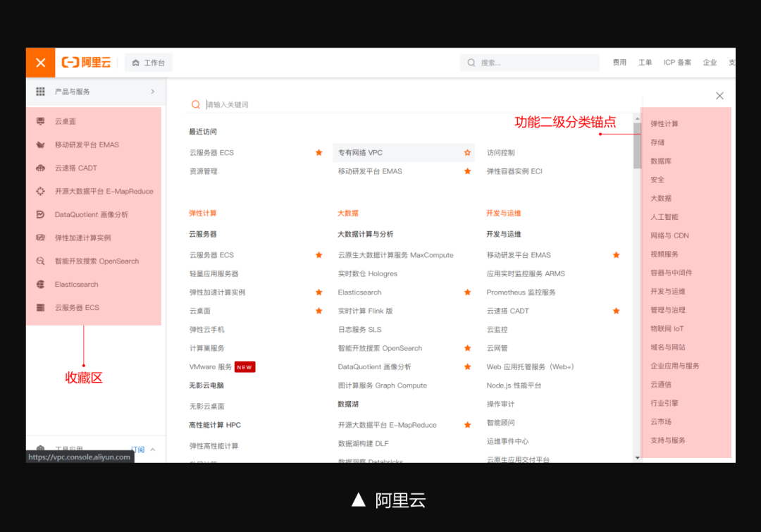The image size is (761, 532).
Task: Jump to 物联网 IoT anchor category
Action: click(x=667, y=328)
